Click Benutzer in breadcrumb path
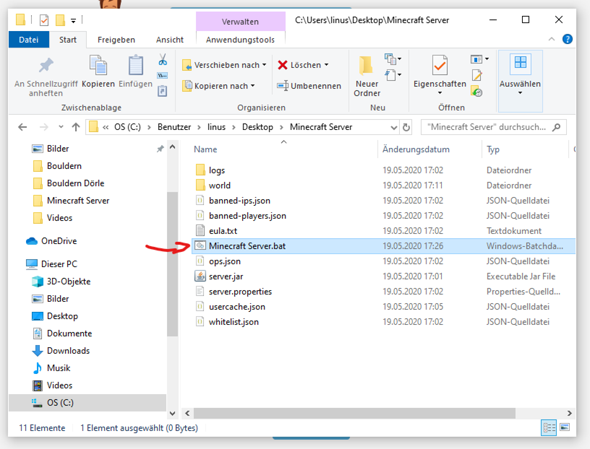Image resolution: width=590 pixels, height=449 pixels. (x=174, y=127)
